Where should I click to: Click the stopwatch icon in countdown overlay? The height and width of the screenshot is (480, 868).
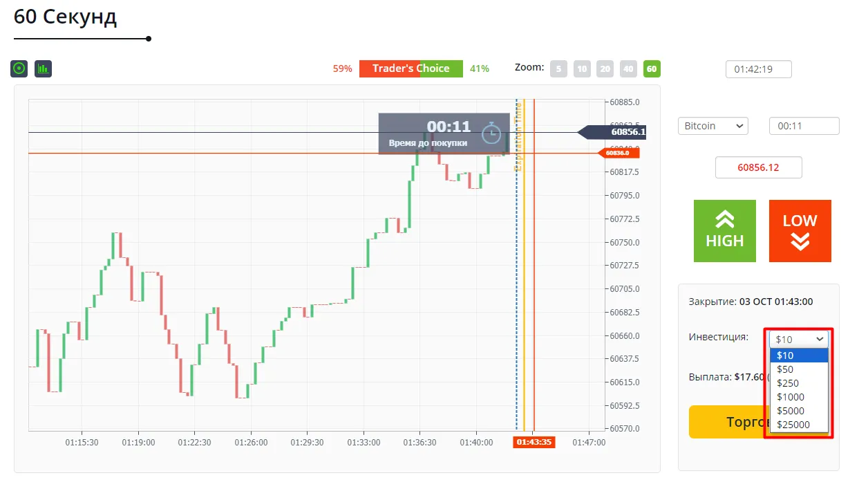491,132
